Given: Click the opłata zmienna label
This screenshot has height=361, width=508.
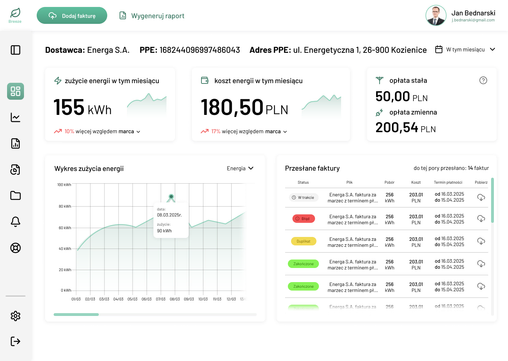Looking at the screenshot, I should coord(413,112).
